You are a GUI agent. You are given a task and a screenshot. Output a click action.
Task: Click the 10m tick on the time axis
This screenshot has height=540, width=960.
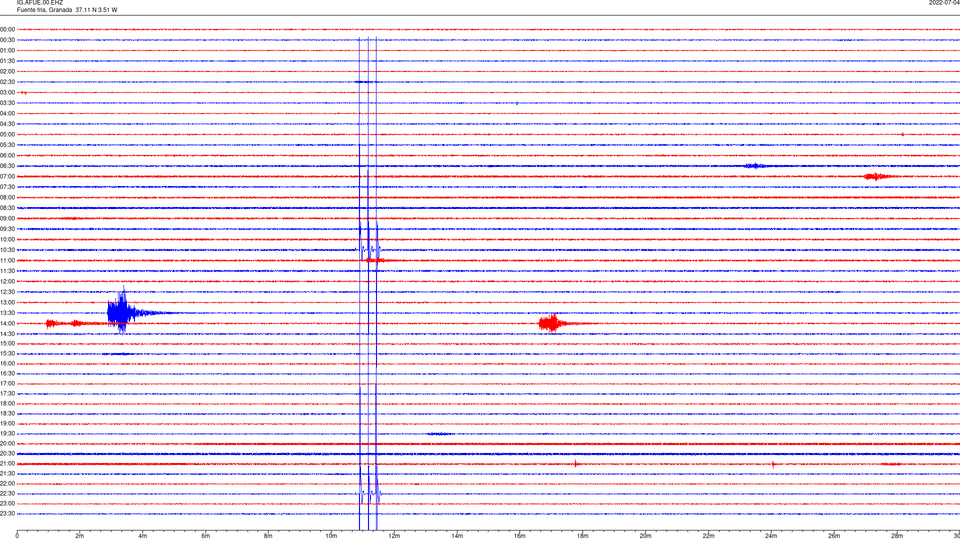click(x=331, y=536)
